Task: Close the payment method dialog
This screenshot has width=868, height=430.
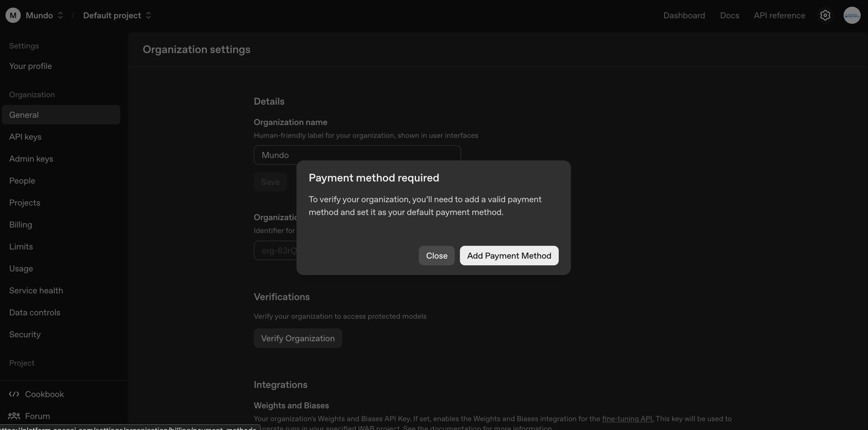Action: point(436,256)
